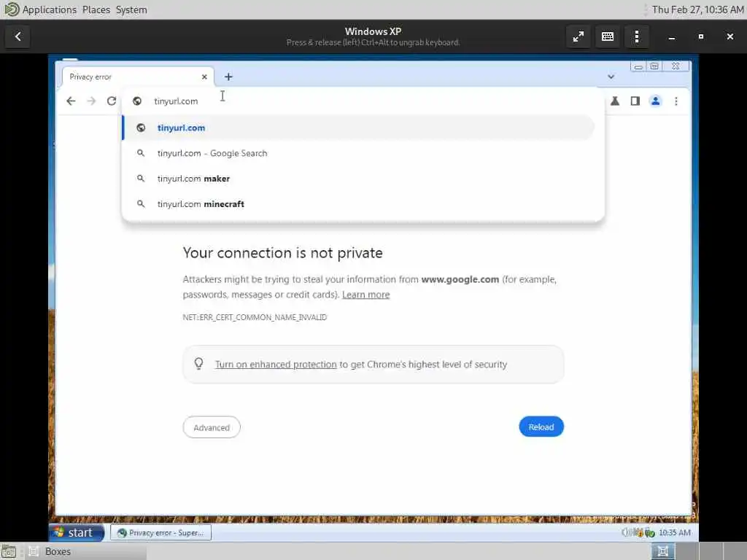Reload page using toolbar refresh icon
Screen dimensions: 747x560
pos(112,101)
